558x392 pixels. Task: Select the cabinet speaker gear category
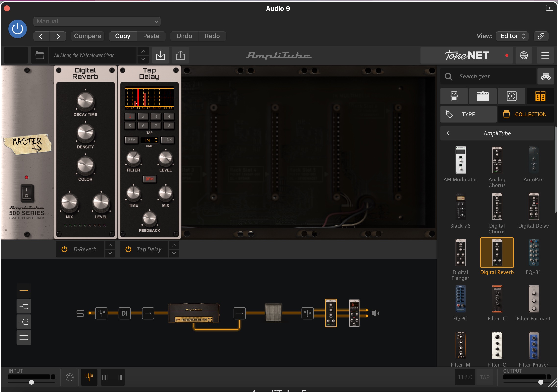[511, 96]
